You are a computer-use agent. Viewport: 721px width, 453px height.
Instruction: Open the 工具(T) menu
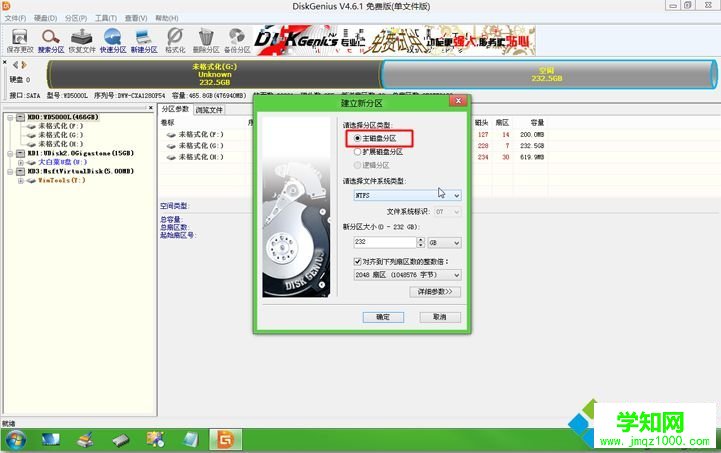pos(106,18)
